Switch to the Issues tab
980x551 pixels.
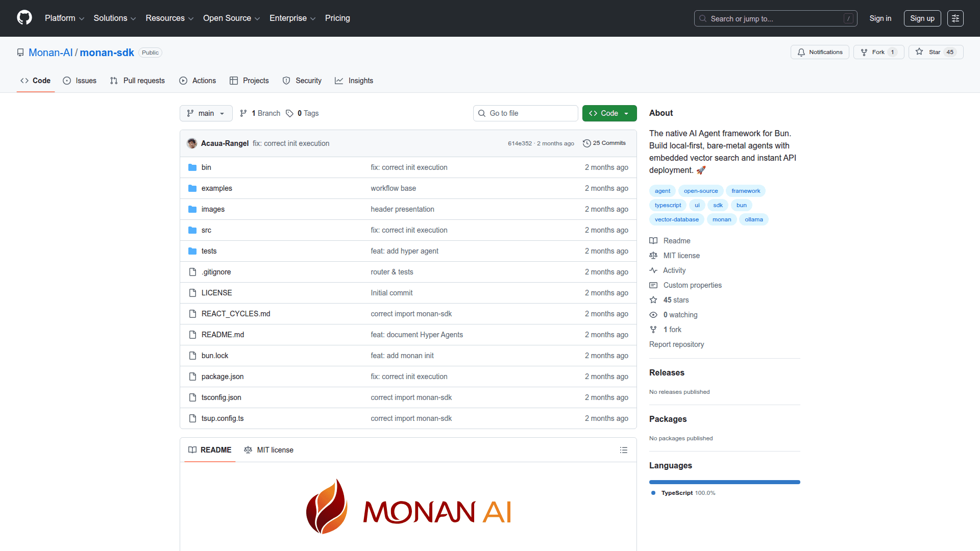pyautogui.click(x=79, y=81)
